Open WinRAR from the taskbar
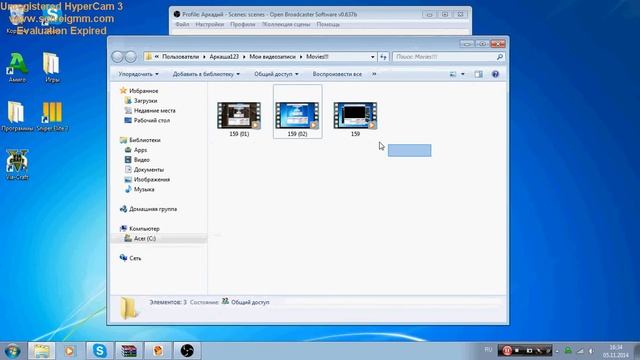This screenshot has width=640, height=360. pos(129,351)
